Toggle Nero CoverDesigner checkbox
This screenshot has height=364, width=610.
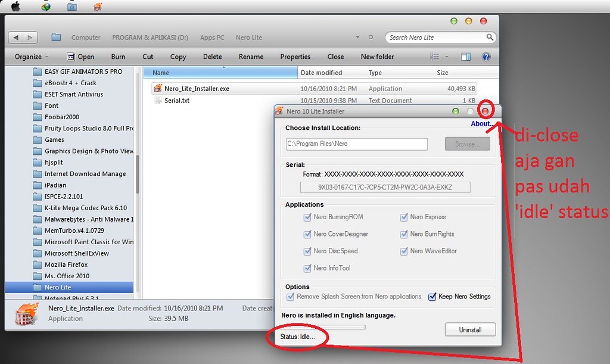click(x=307, y=234)
